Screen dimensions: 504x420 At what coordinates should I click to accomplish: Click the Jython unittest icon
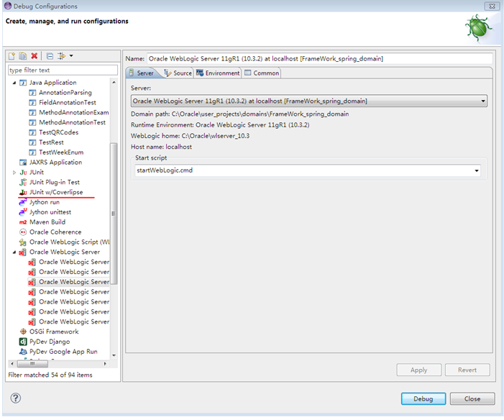[23, 212]
